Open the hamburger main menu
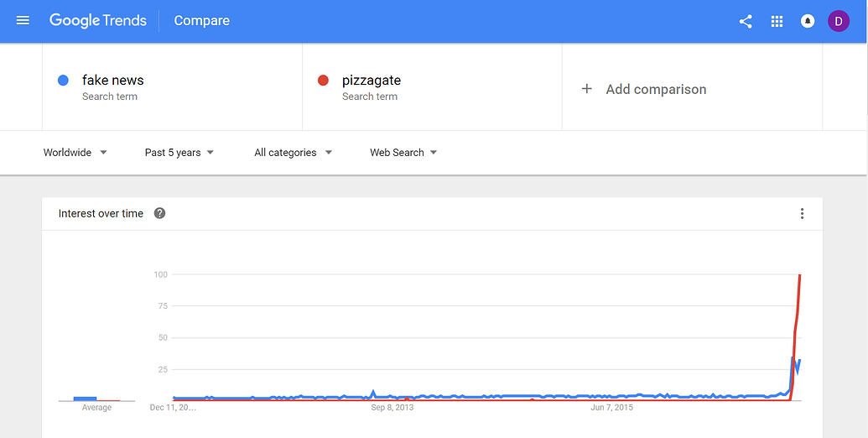Image resolution: width=868 pixels, height=438 pixels. tap(23, 20)
